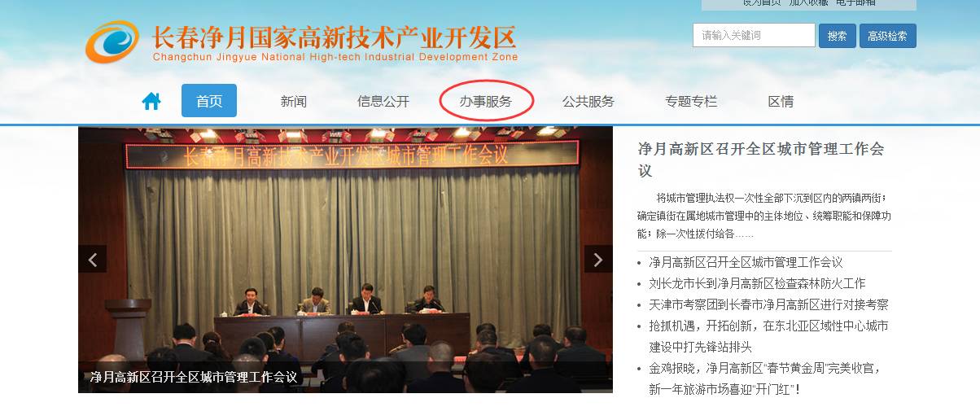Open the 信息公开 menu item
Image resolution: width=980 pixels, height=420 pixels.
click(383, 102)
